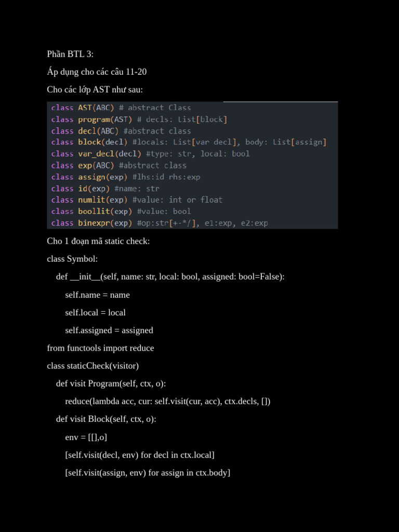399x532 pixels.
Task: Click the "self.assigned = assigned" line
Action: [x=109, y=330]
